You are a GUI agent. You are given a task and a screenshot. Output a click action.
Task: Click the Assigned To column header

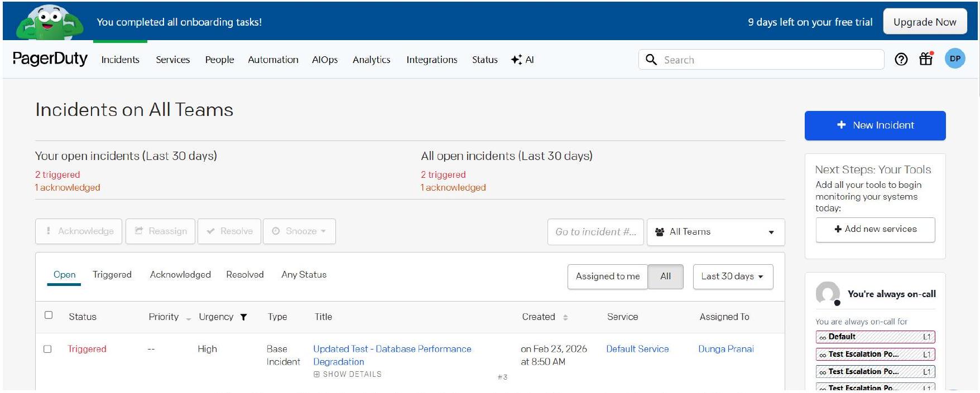pyautogui.click(x=724, y=317)
